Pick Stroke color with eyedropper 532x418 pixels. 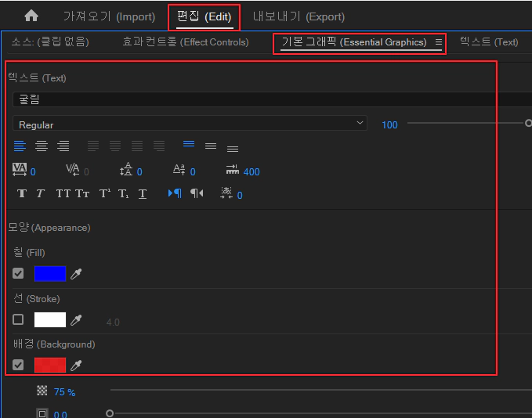[x=76, y=319]
